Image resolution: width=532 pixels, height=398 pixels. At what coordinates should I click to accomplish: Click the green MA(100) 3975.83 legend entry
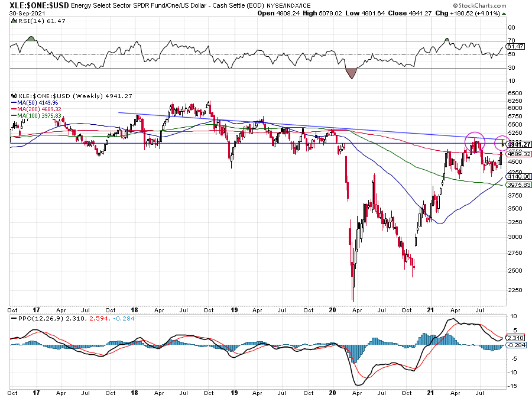(x=36, y=116)
